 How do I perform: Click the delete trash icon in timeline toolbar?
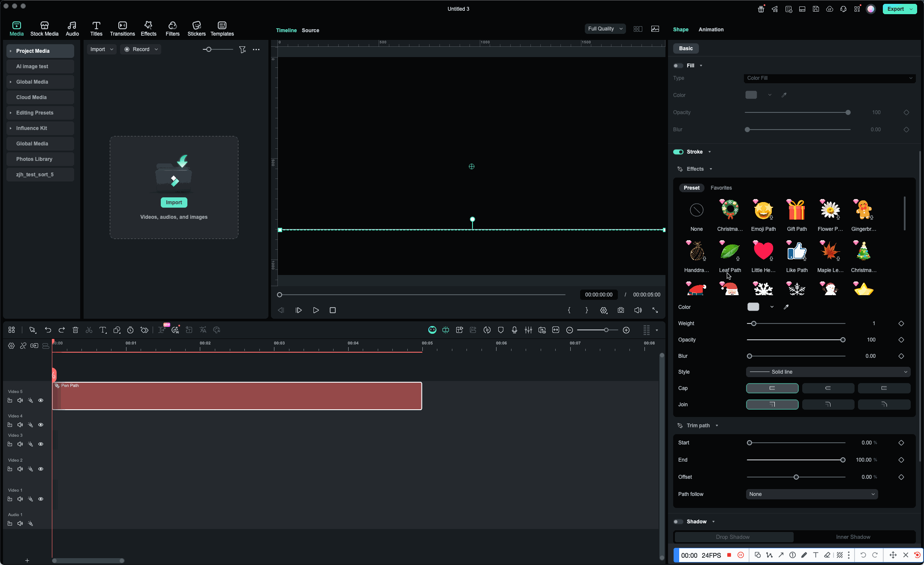pos(75,330)
